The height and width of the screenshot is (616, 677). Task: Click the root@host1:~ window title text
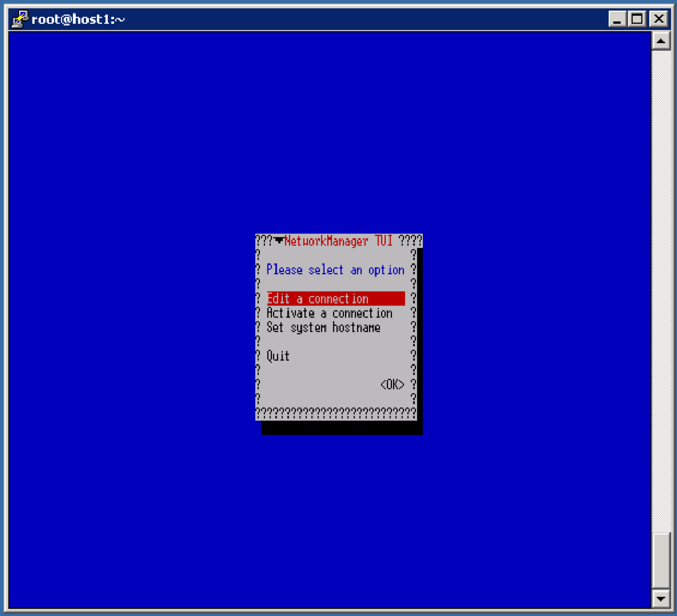coord(78,19)
